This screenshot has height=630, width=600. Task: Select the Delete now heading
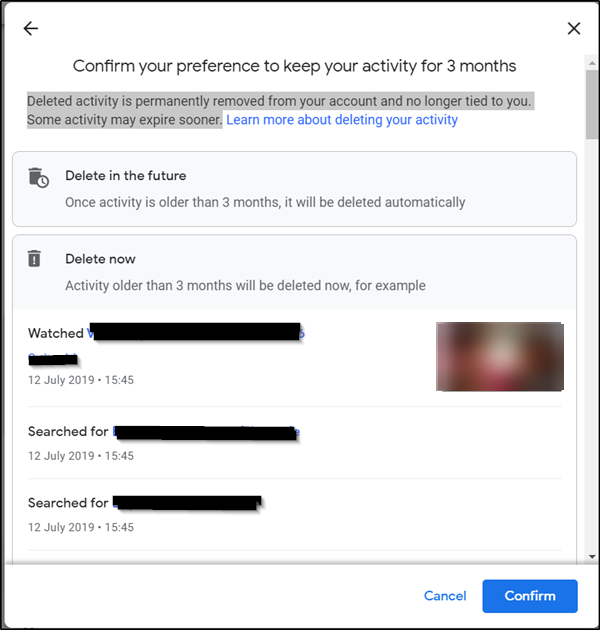tap(100, 259)
